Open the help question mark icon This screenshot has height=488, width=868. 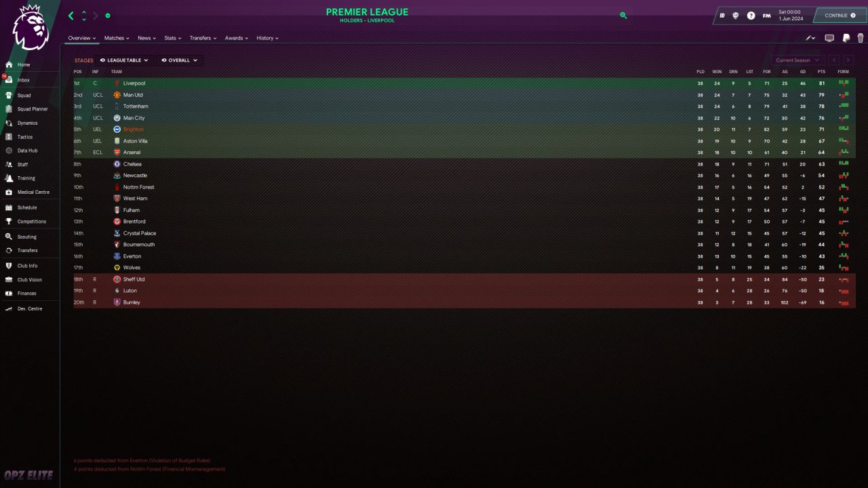(x=751, y=16)
